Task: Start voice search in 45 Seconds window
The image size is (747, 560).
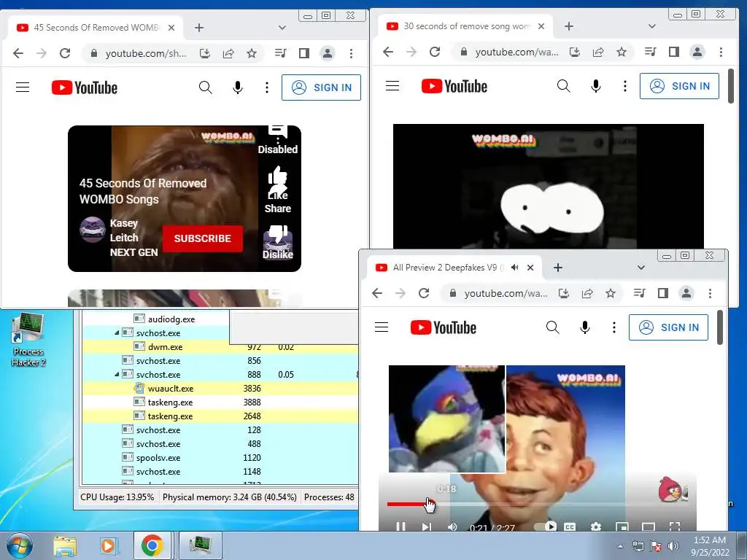Action: coord(238,87)
